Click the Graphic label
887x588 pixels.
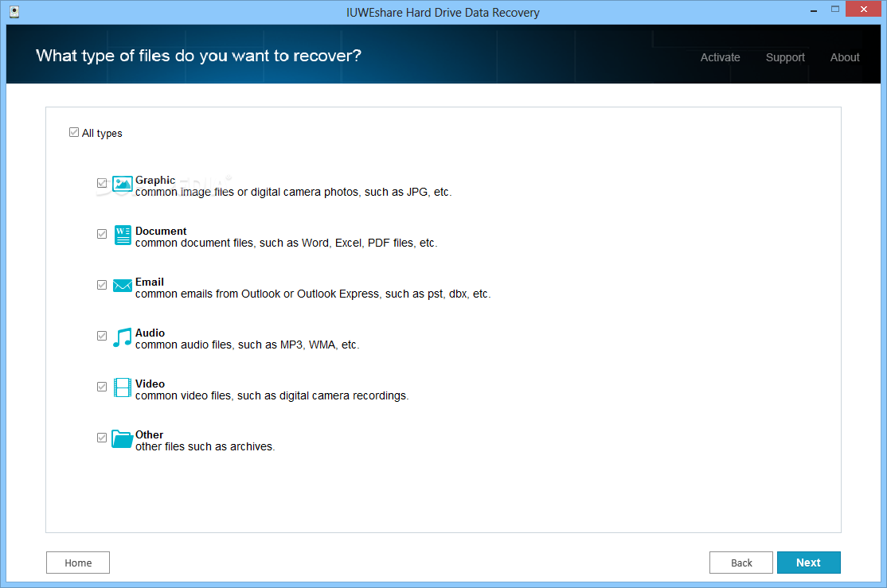pos(155,181)
